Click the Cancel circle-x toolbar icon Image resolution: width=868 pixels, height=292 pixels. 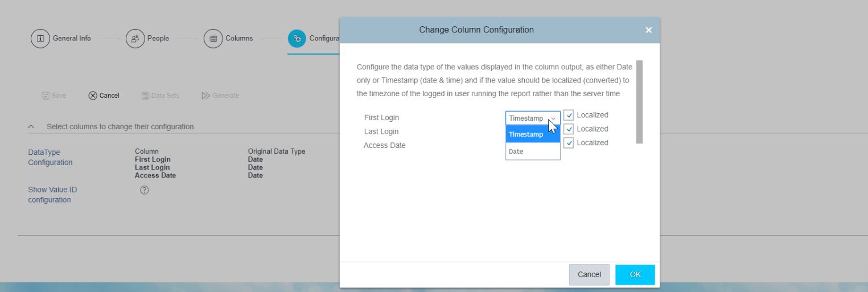click(93, 96)
